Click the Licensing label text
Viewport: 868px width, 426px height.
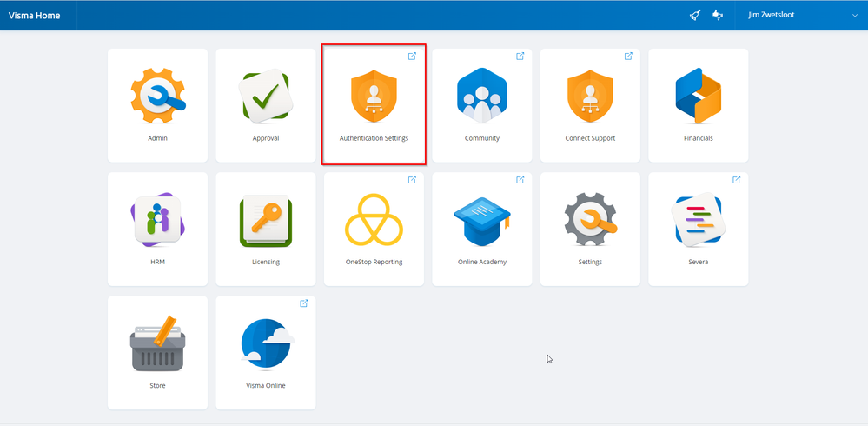[x=266, y=262]
